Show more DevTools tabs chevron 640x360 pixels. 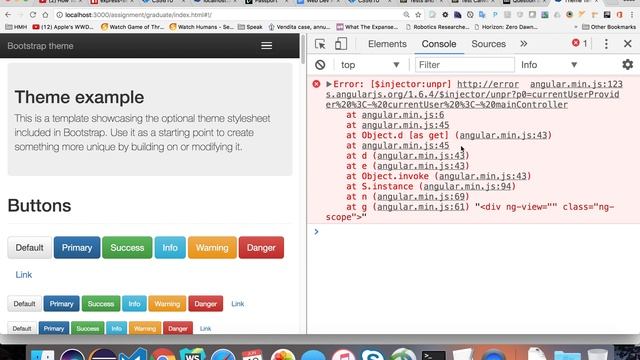(524, 44)
